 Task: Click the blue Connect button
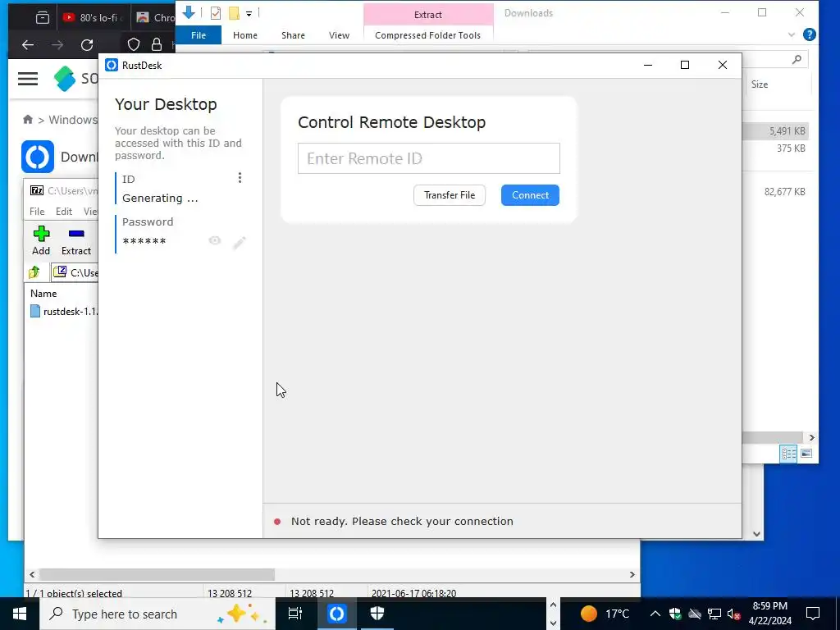[x=530, y=195]
